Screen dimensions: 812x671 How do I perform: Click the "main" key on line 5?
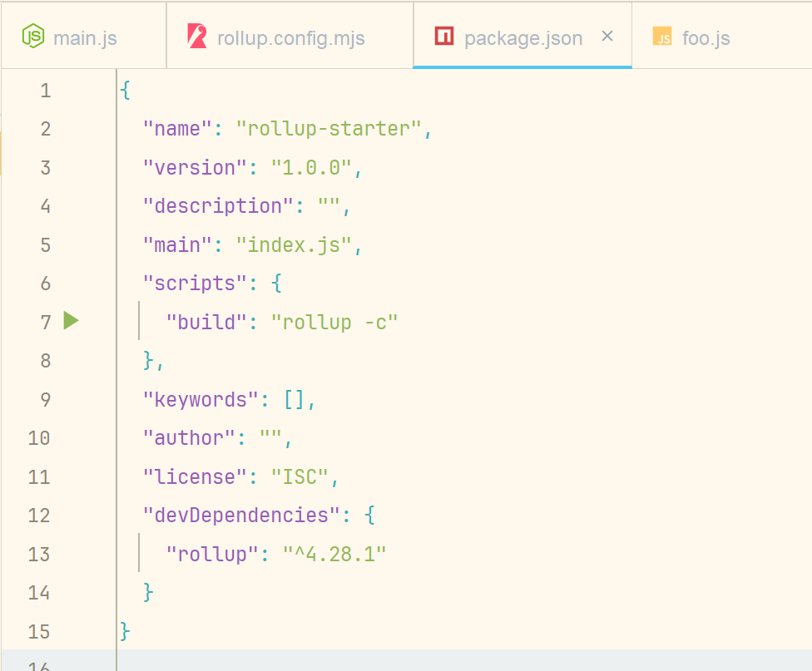click(178, 245)
